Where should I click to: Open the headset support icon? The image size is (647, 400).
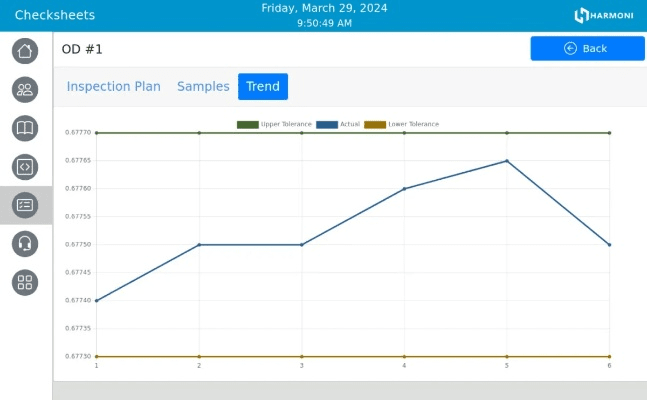pos(25,243)
